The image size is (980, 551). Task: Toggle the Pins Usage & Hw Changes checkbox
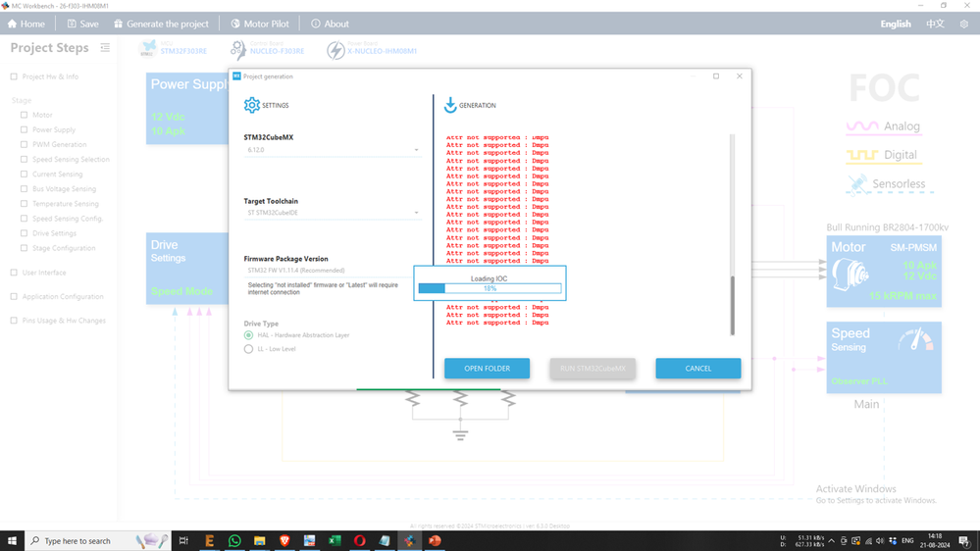click(14, 321)
